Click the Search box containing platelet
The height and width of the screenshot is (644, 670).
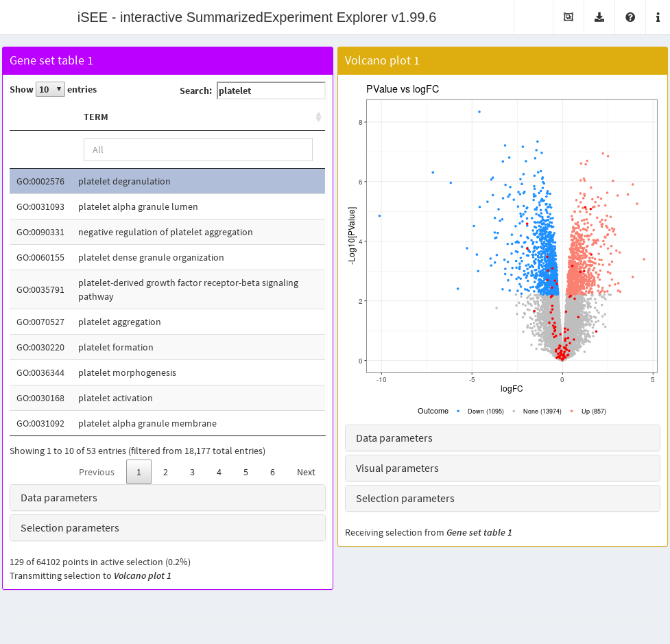271,91
